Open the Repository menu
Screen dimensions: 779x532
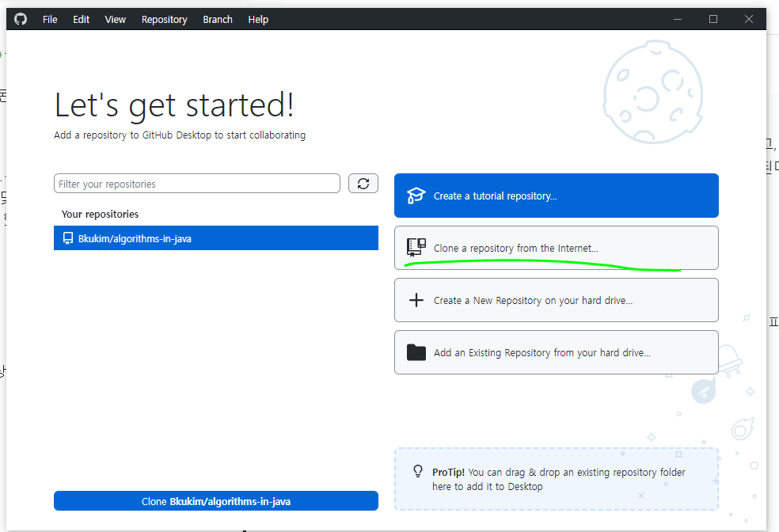(x=165, y=19)
